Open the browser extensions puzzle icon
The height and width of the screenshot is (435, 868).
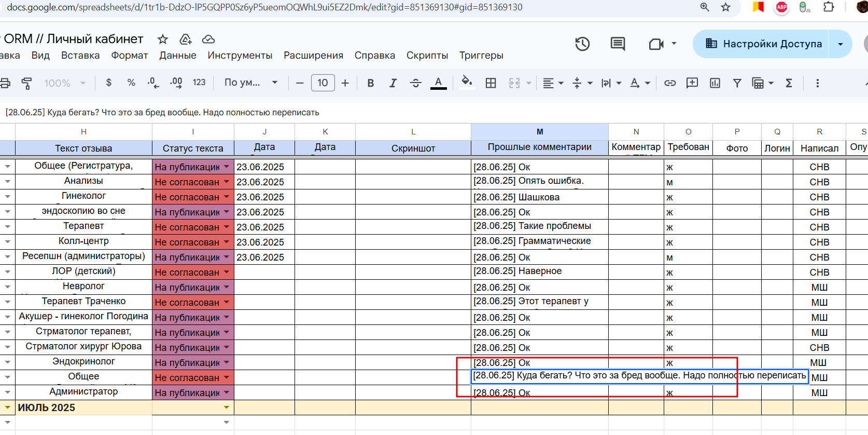pos(829,7)
